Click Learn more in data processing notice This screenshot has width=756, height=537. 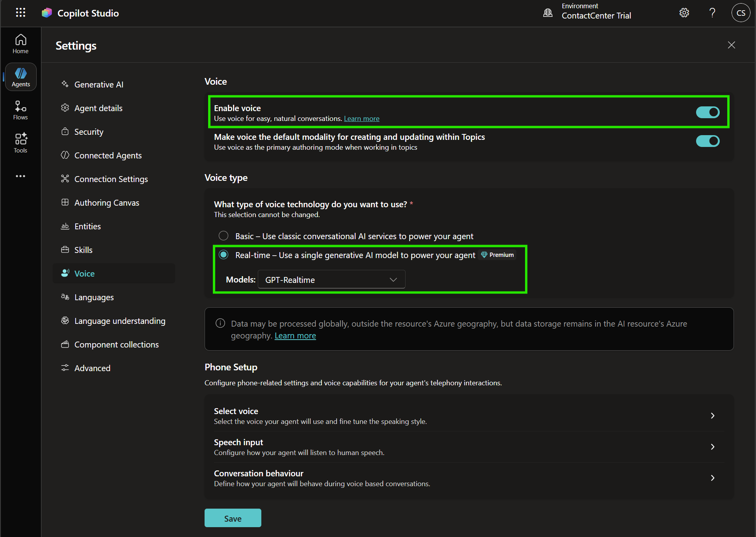tap(295, 336)
